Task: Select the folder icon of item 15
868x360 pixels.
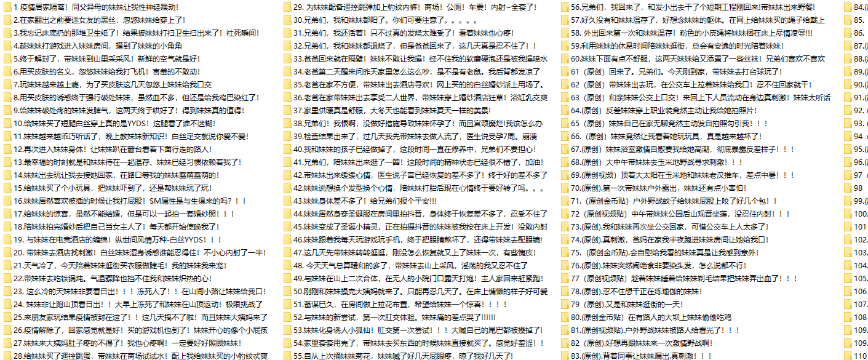Action: pos(6,188)
